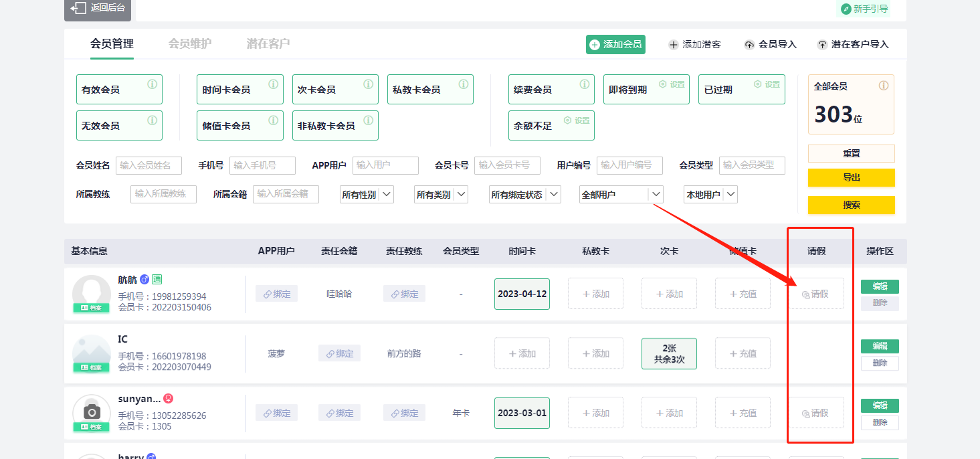Screen dimensions: 980x459
Task: Click the 通 badge next to 航航
Action: 157,279
